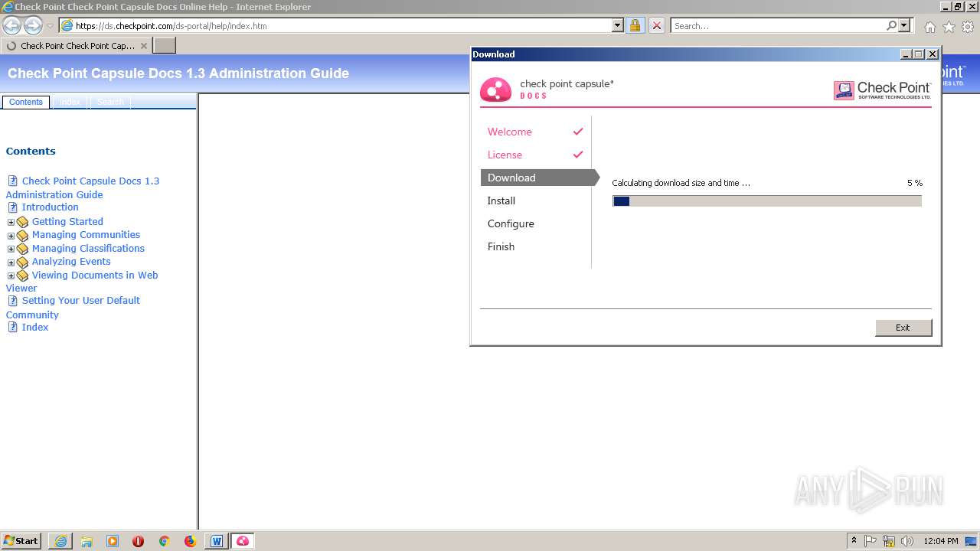Expand the Managing Communities node

[x=11, y=236]
